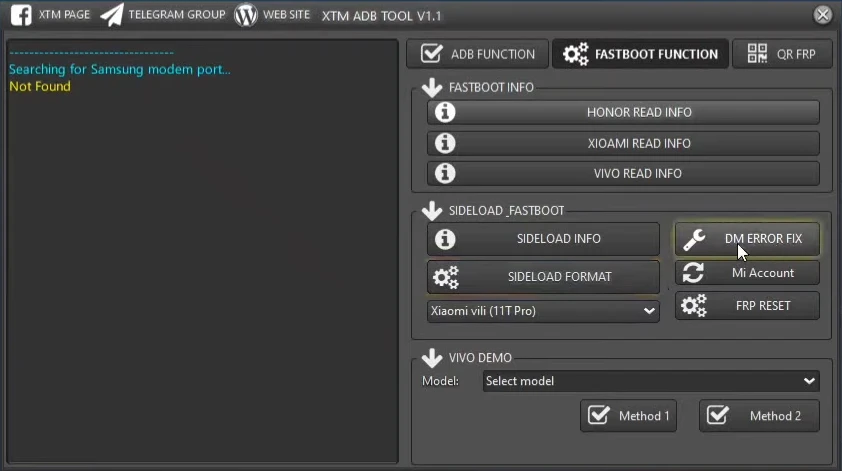Click the info icon beside HONOR READ INFO
This screenshot has width=842, height=471.
(x=445, y=112)
